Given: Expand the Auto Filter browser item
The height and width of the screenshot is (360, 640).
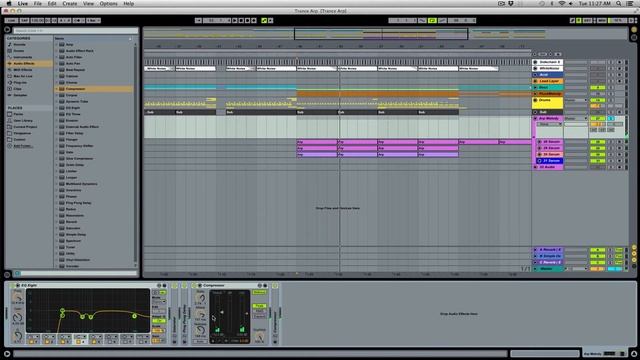Looking at the screenshot, I should coord(56,57).
